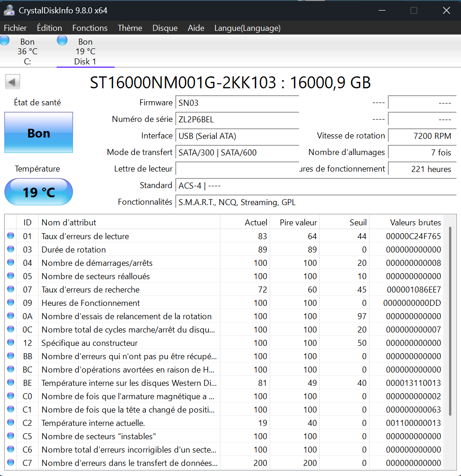This screenshot has height=476, width=461.
Task: Click status orb of attribute 0A row
Action: (x=11, y=315)
